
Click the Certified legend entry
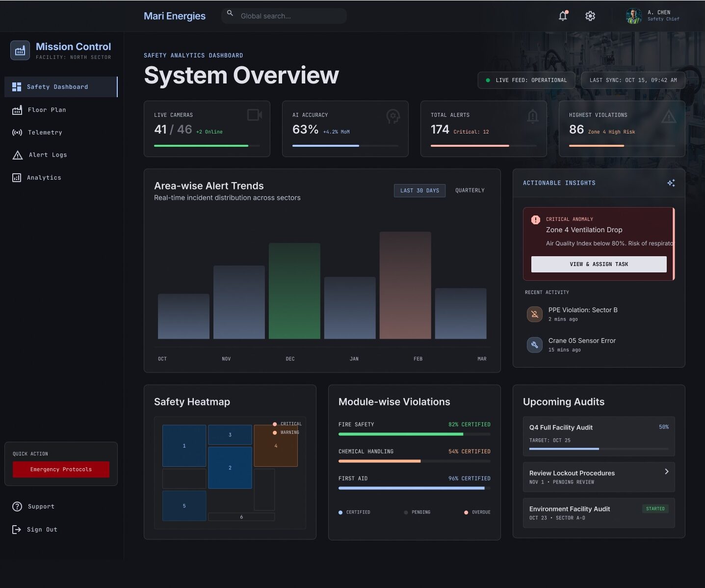click(x=354, y=512)
